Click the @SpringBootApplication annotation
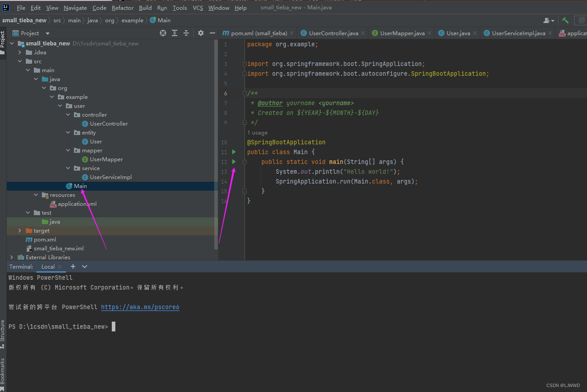Image resolution: width=587 pixels, height=392 pixels. (x=286, y=142)
